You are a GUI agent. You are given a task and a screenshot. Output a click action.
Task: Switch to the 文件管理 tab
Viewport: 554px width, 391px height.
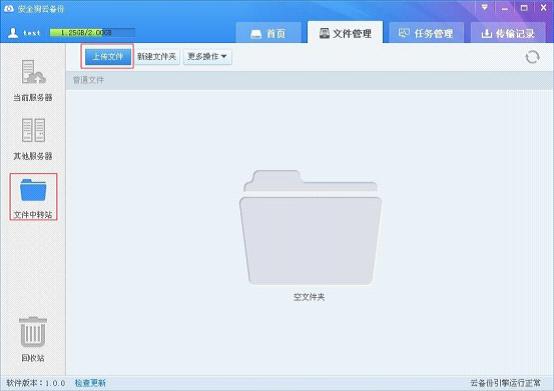(x=345, y=33)
